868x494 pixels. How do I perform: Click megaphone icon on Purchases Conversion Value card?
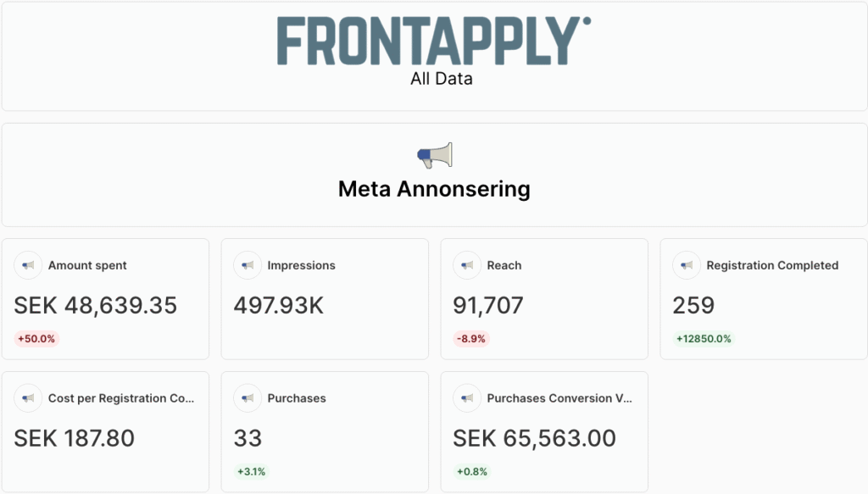tap(467, 398)
